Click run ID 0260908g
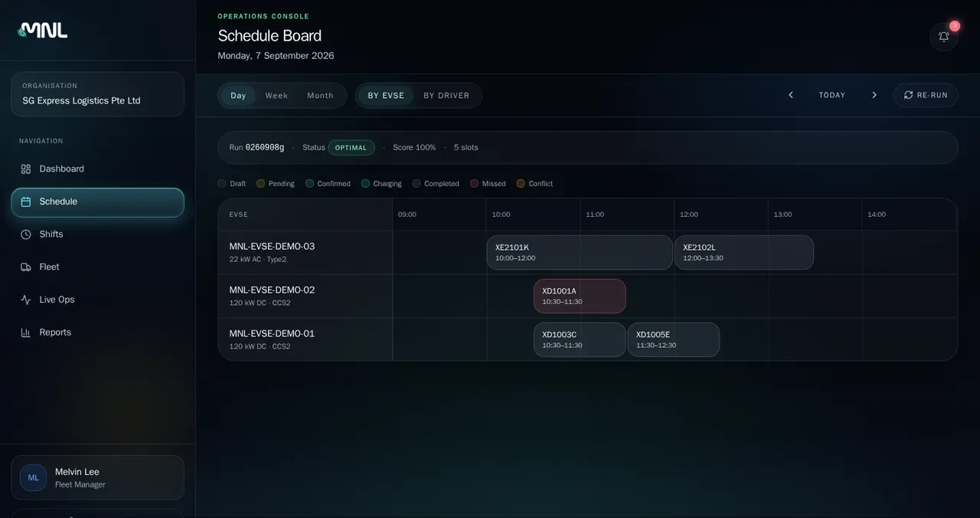 click(x=265, y=147)
